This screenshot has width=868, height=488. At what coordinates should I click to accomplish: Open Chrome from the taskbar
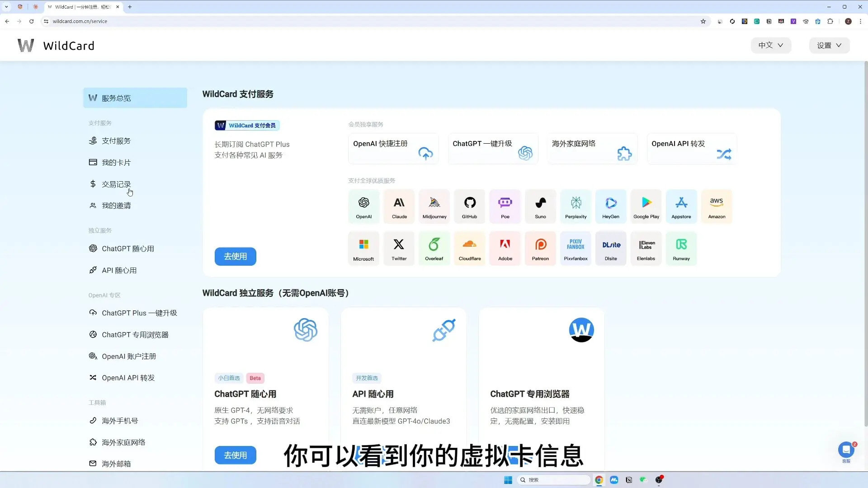[x=599, y=480]
